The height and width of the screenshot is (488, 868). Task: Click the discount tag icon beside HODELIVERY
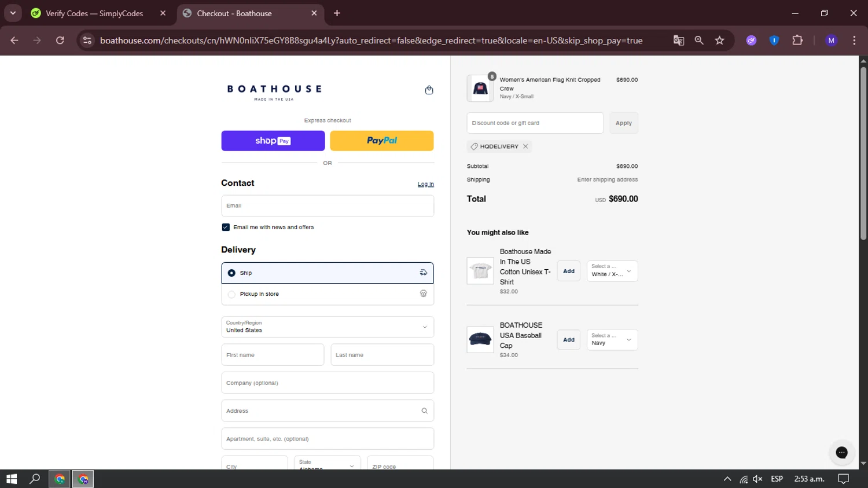point(474,146)
